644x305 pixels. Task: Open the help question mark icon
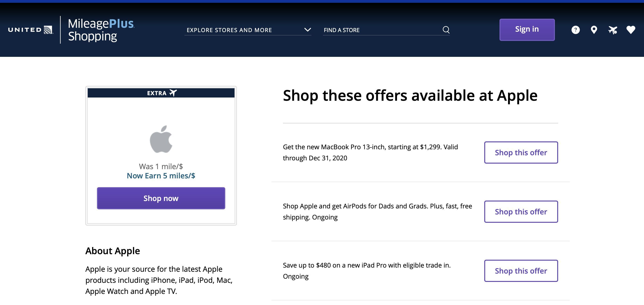575,30
